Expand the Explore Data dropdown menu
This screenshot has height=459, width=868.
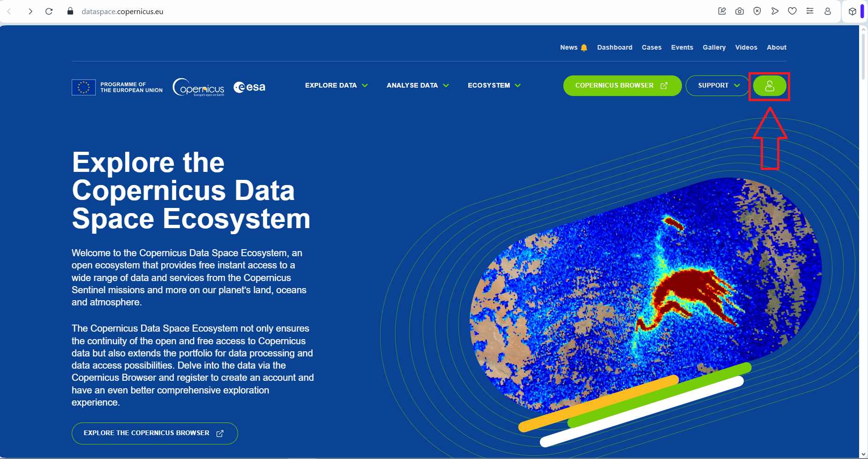pyautogui.click(x=336, y=85)
